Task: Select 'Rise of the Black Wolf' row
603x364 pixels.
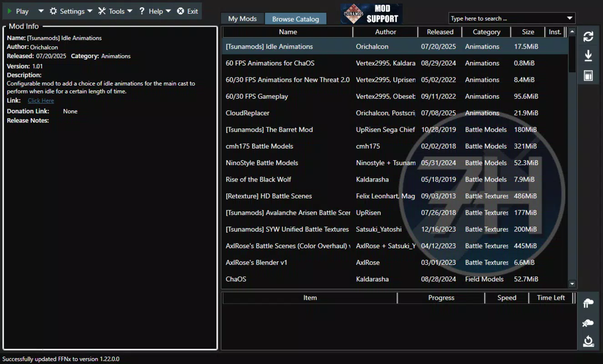Action: 395,179
